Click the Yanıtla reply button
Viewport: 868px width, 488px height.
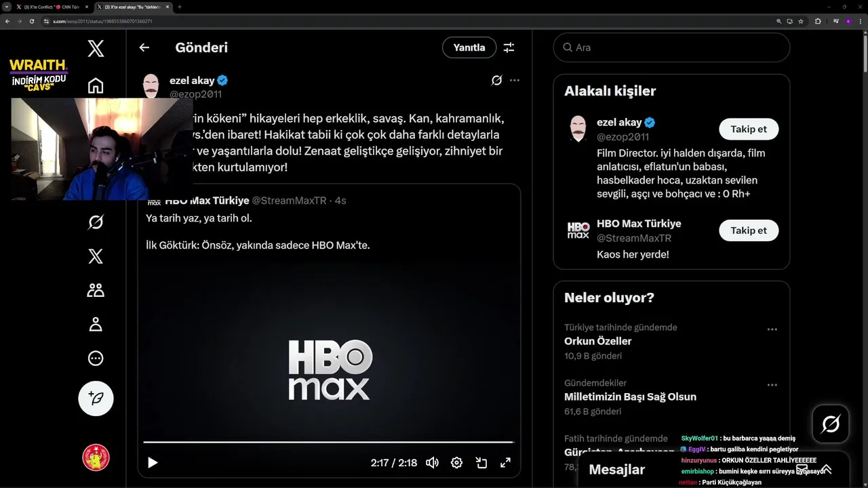pos(469,47)
